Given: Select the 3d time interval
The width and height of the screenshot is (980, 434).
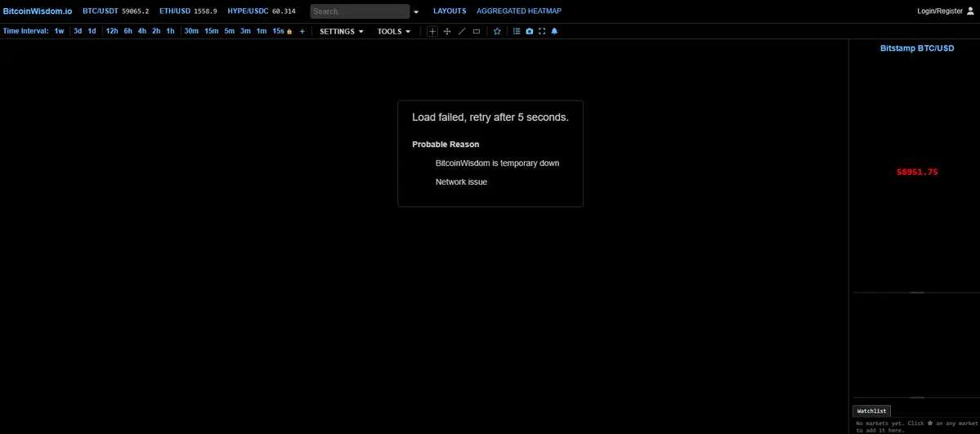Looking at the screenshot, I should pos(78,31).
